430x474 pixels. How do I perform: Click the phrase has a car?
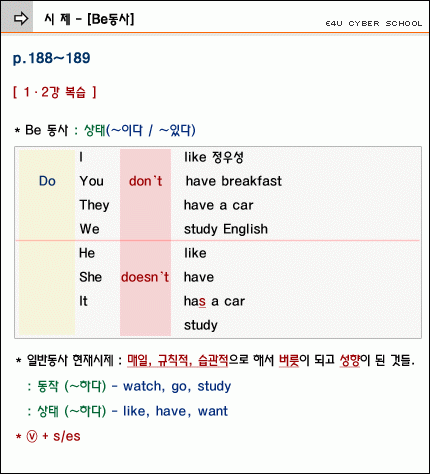[x=214, y=301]
